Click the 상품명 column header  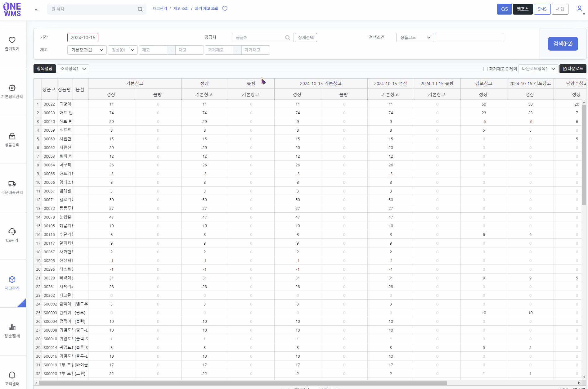tap(65, 89)
